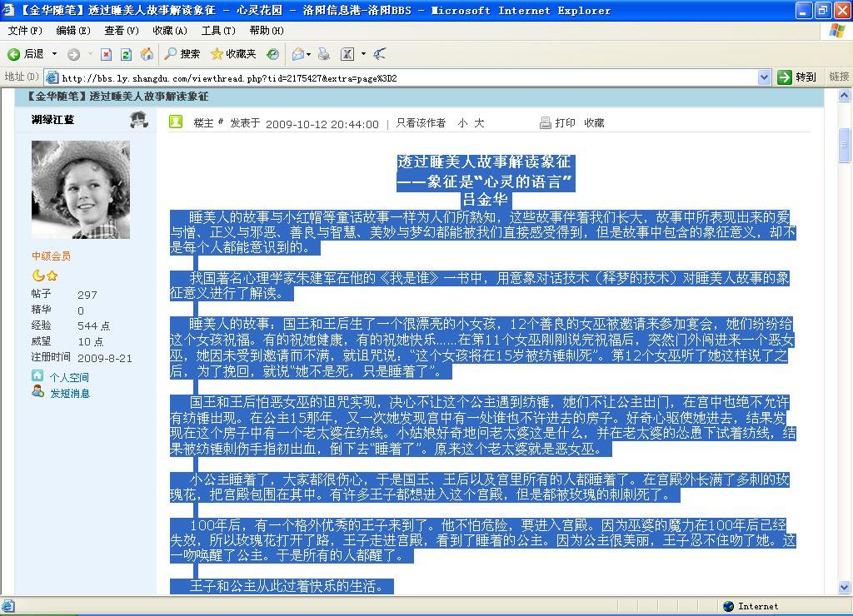
Task: Click the Mail envelope toolbar icon
Action: [x=297, y=54]
